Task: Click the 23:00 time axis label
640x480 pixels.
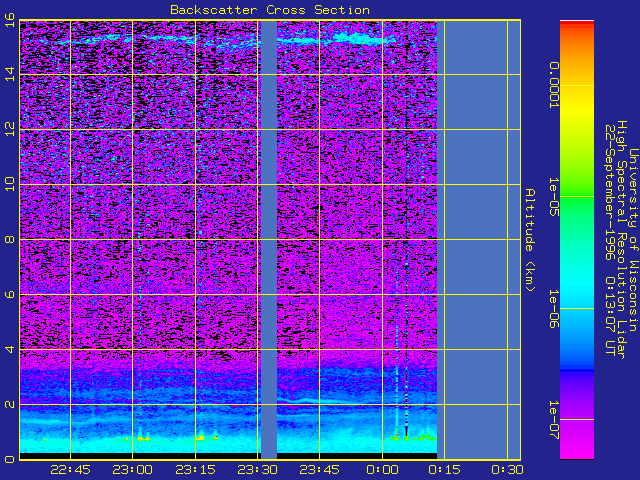Action: [x=133, y=470]
